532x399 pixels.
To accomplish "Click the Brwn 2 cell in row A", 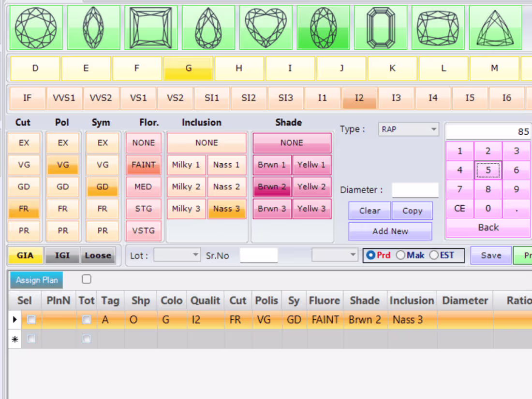I will [x=366, y=320].
